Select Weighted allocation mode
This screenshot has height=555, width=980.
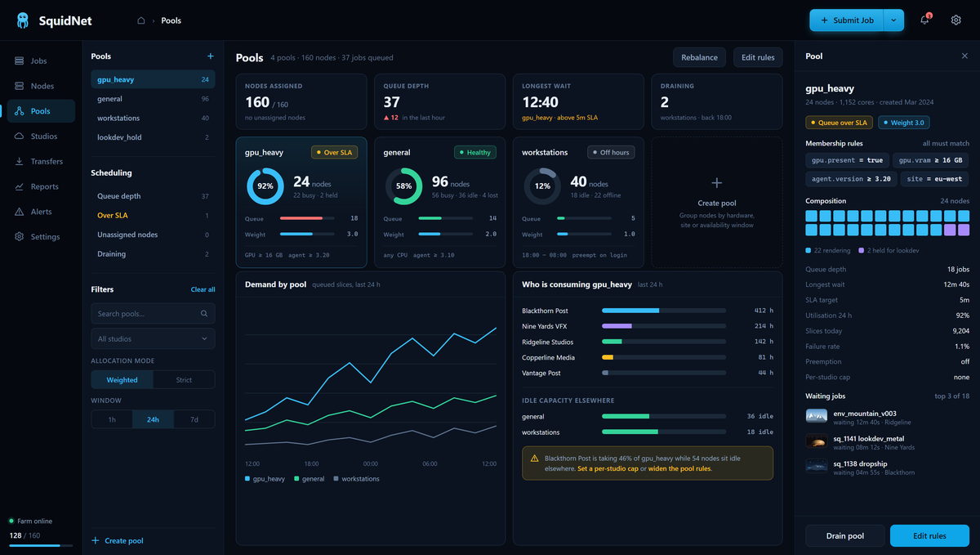pos(122,380)
